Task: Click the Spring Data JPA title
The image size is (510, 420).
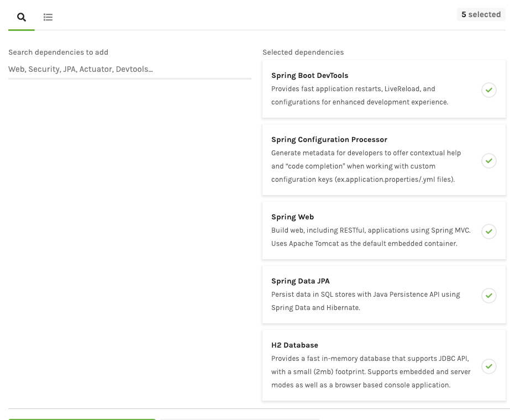Action: pyautogui.click(x=301, y=281)
